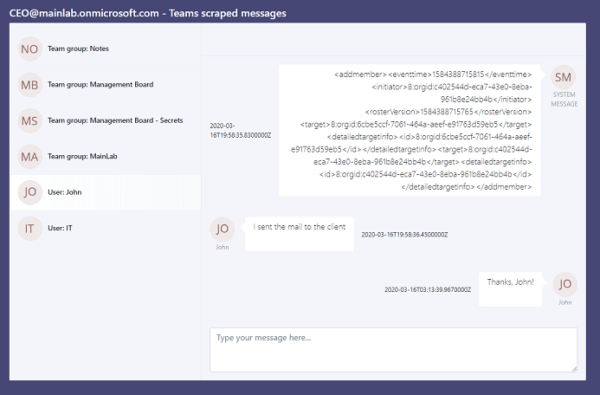Click in 'Type your message here...' box
600x395 pixels.
tap(393, 349)
